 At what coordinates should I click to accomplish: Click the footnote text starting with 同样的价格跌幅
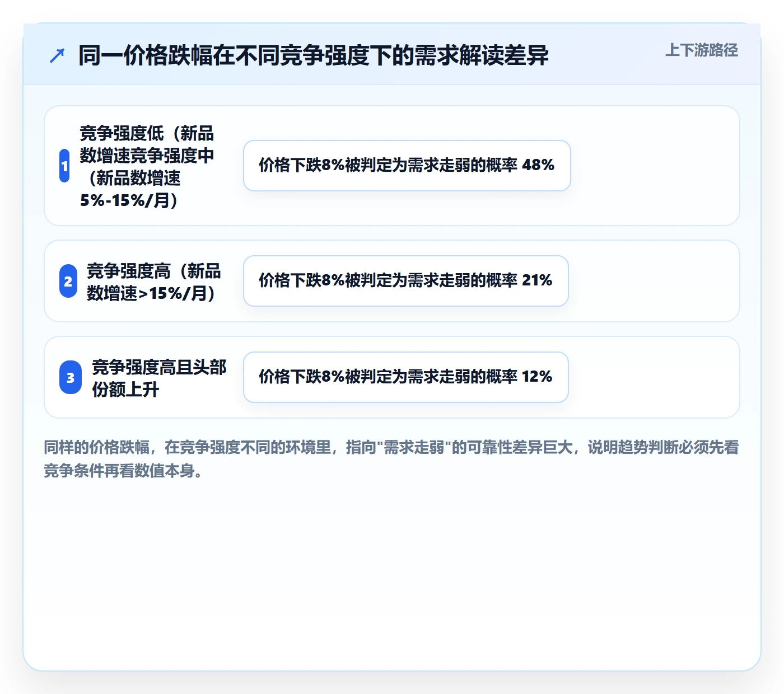click(x=391, y=459)
